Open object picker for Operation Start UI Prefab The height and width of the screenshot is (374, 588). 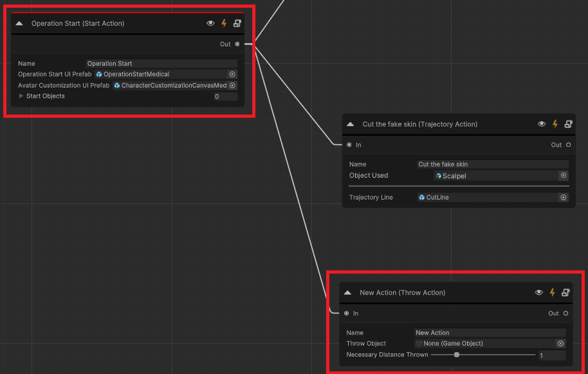click(232, 74)
